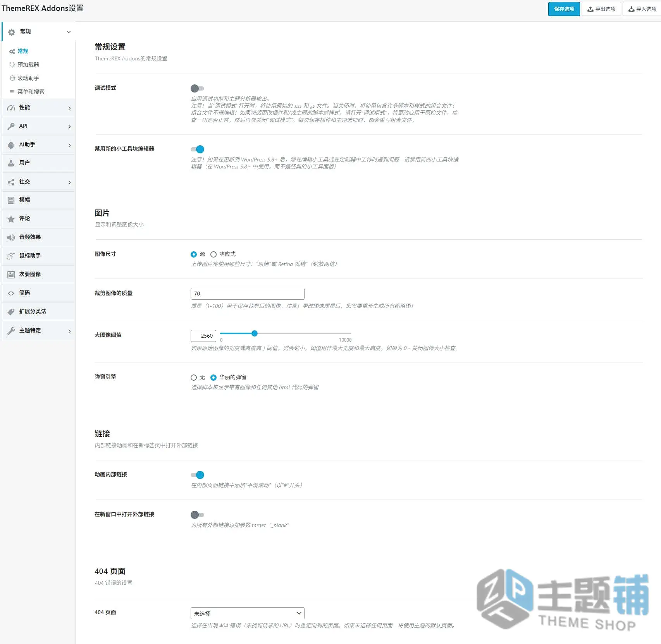This screenshot has width=661, height=644.
Task: Click the mouse icon for 鼠标助手
Action: point(11,256)
